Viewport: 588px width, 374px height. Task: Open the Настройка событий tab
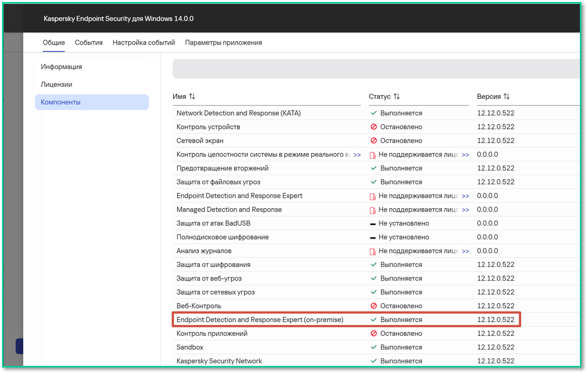144,43
